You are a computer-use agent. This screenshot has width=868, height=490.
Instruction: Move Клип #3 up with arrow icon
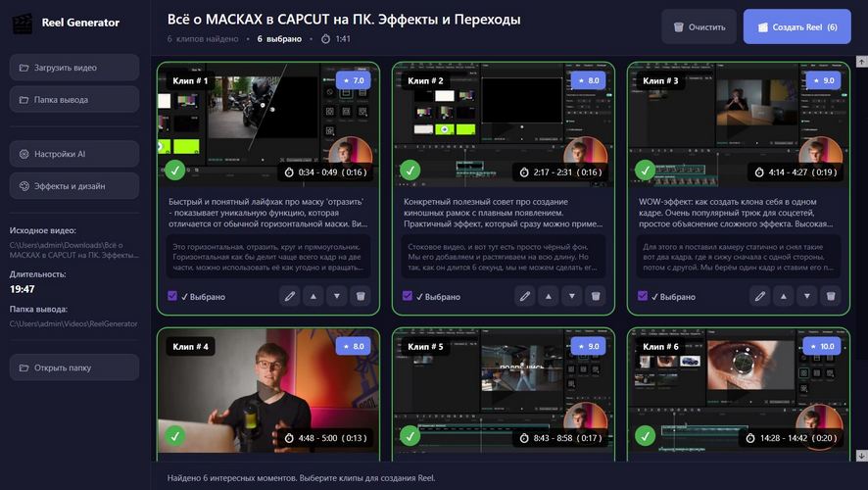(x=784, y=296)
